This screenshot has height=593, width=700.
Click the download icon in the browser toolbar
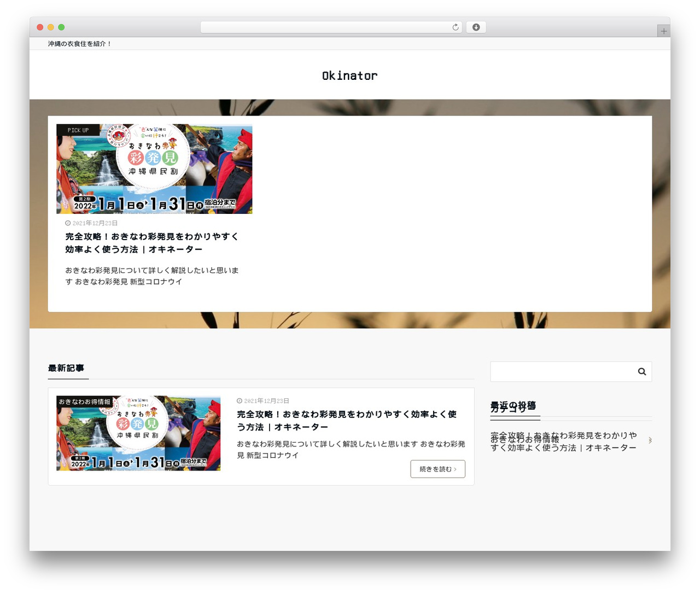476,27
